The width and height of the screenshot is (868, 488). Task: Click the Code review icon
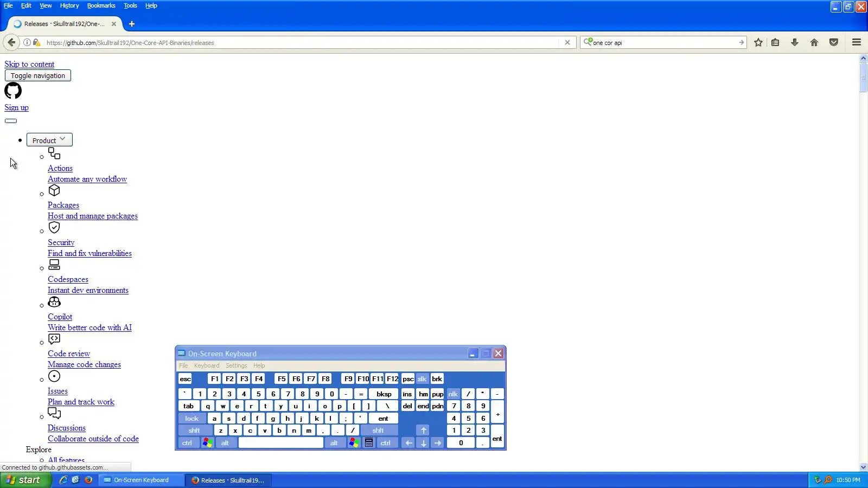[x=54, y=339]
